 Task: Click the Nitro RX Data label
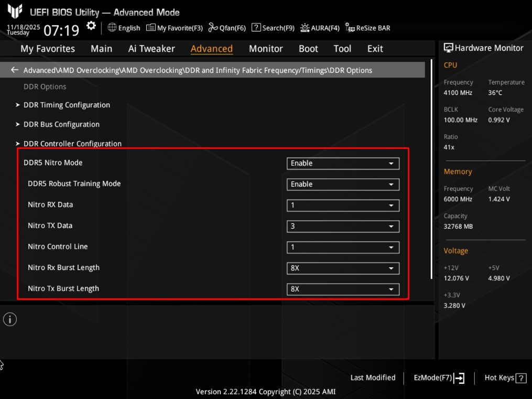[50, 204]
